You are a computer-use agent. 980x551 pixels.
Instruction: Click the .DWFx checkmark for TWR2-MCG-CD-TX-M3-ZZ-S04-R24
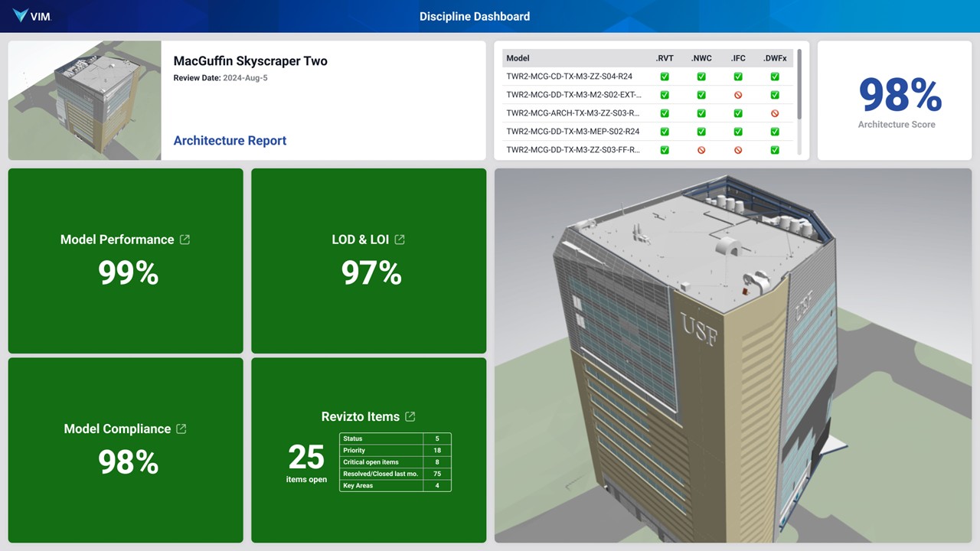775,77
